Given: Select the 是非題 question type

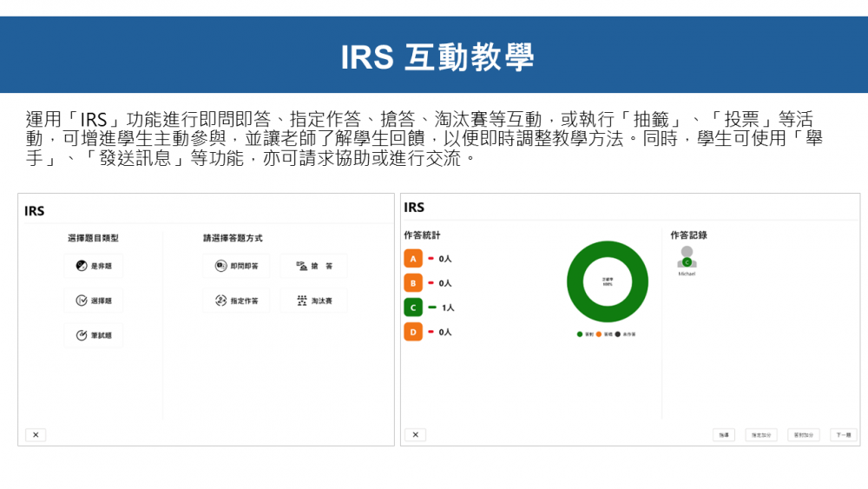Looking at the screenshot, I should point(93,267).
